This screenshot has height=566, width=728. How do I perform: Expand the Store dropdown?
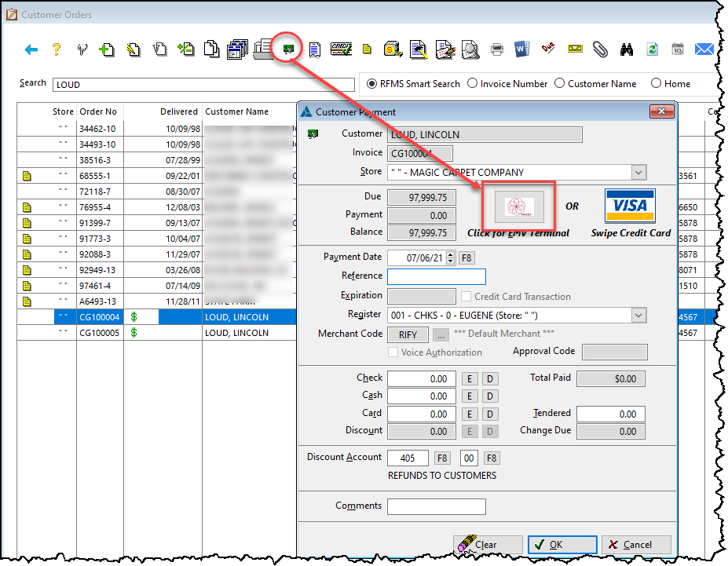638,172
